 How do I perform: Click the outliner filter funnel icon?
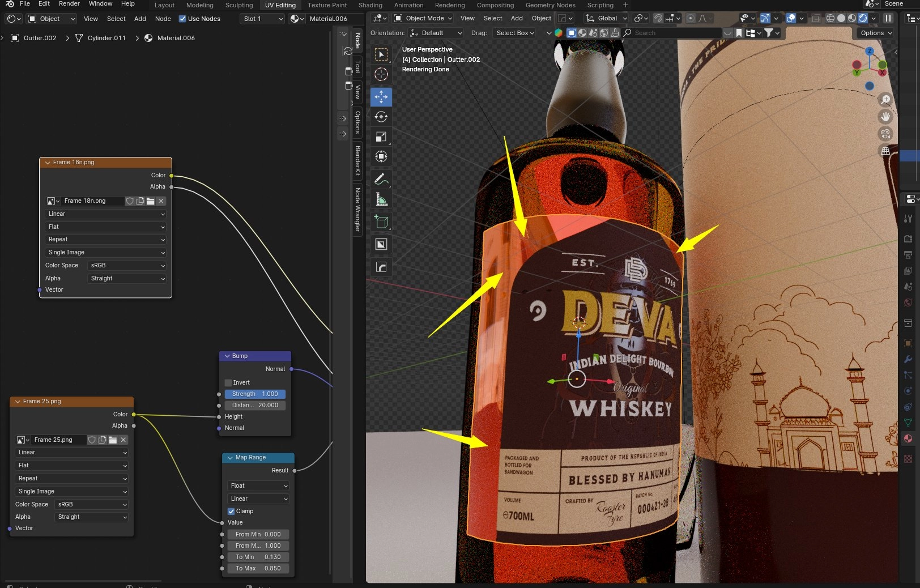click(769, 33)
